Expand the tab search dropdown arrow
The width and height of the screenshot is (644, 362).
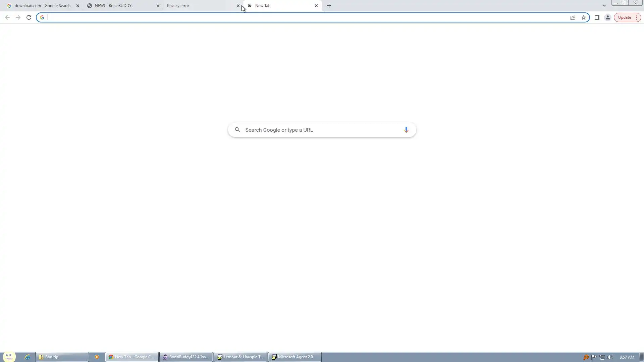[604, 6]
